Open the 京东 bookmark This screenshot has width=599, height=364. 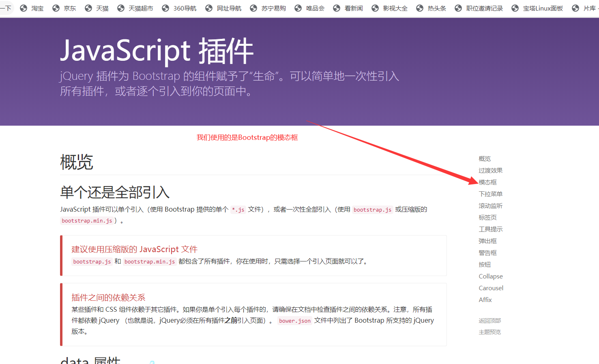(70, 8)
